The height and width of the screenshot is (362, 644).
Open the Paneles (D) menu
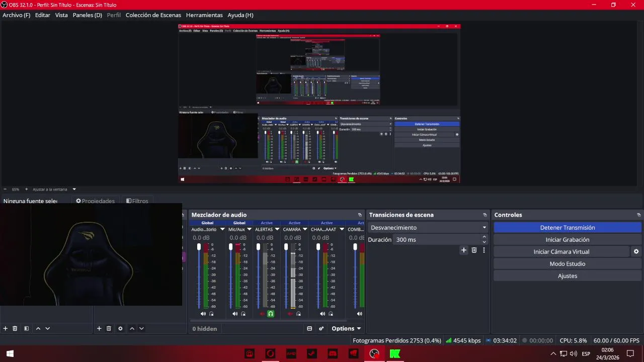coord(87,15)
